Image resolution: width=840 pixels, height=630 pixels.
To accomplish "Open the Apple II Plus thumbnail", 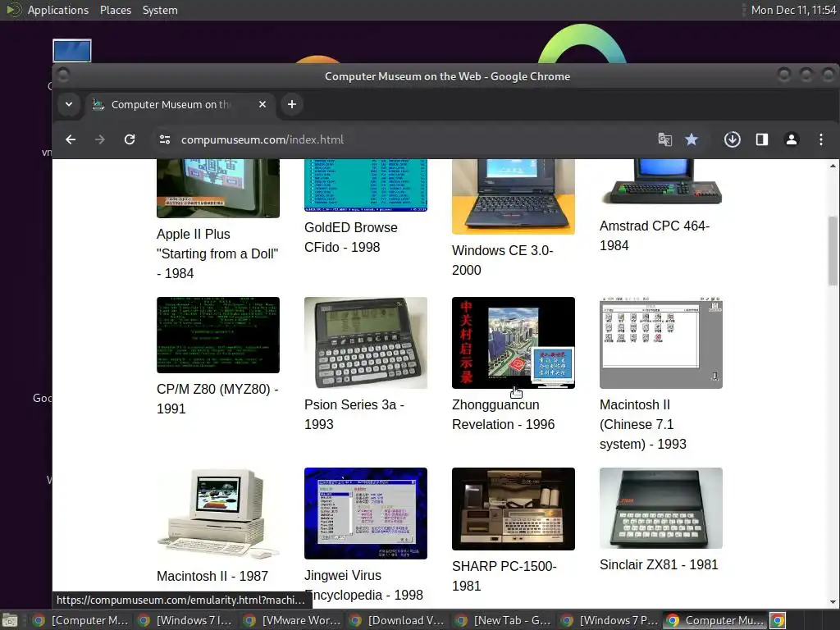I will pos(218,188).
